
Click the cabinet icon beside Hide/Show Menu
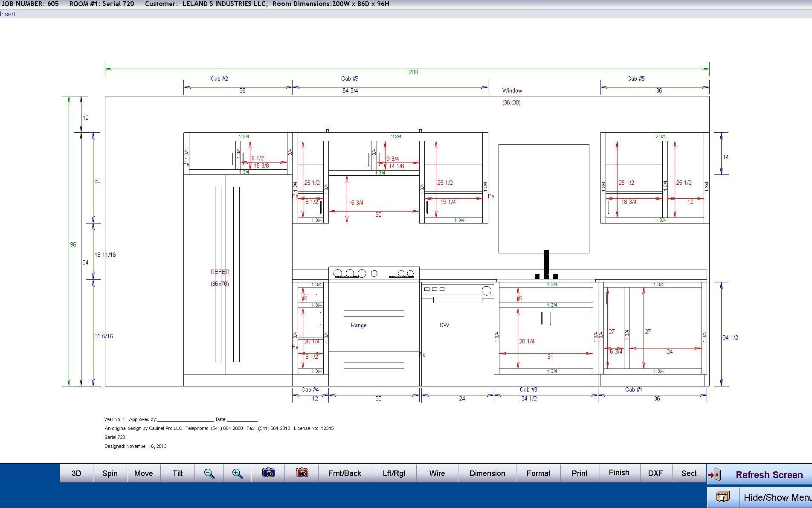(723, 497)
